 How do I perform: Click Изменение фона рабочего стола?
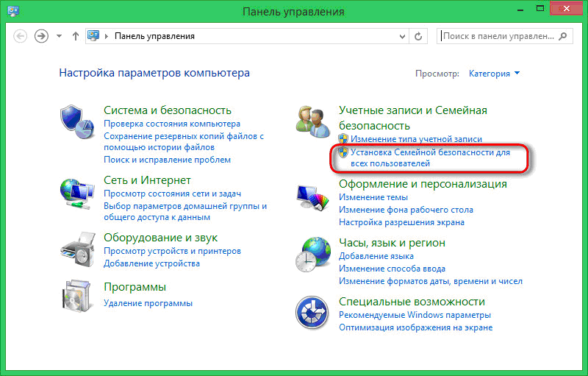pyautogui.click(x=406, y=210)
